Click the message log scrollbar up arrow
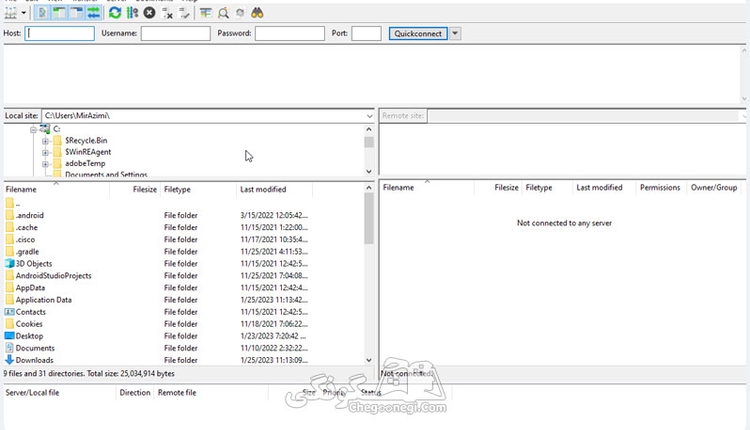Image resolution: width=750 pixels, height=430 pixels. coord(744,50)
